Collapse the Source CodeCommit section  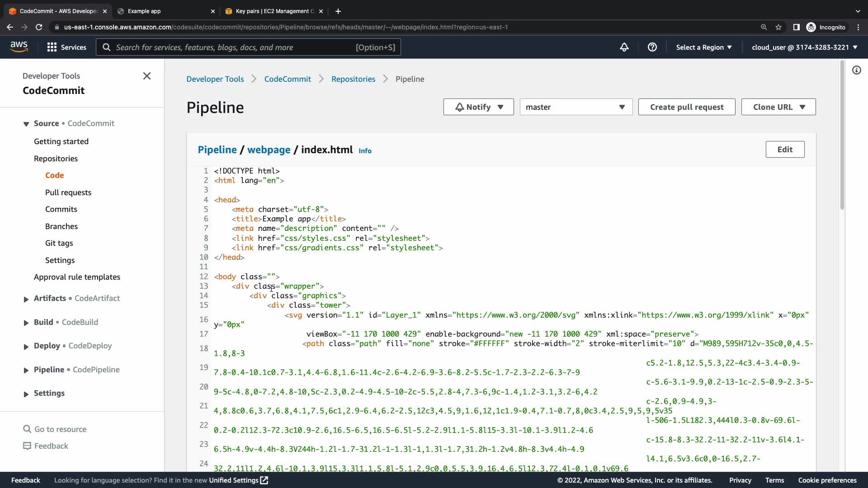point(26,124)
